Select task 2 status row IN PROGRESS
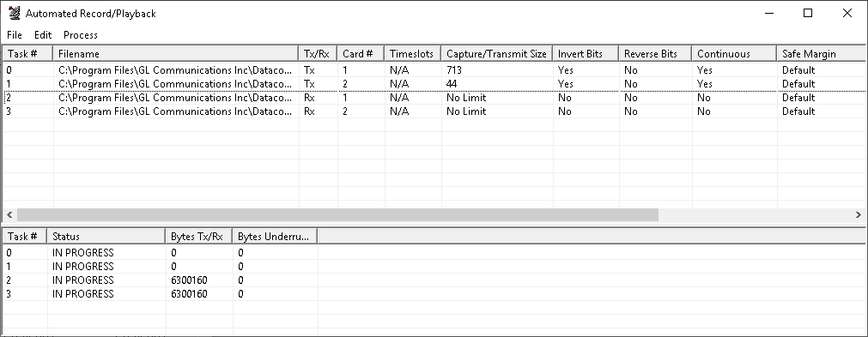This screenshot has height=337, width=868. point(83,280)
